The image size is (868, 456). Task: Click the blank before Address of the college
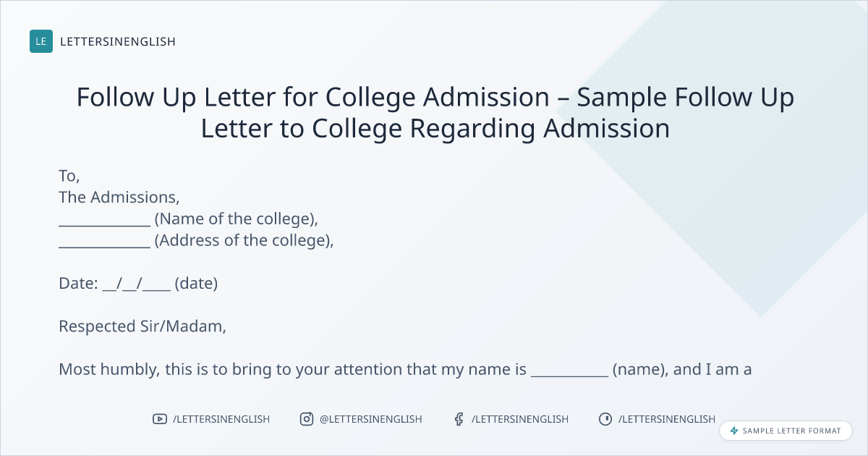pyautogui.click(x=104, y=242)
